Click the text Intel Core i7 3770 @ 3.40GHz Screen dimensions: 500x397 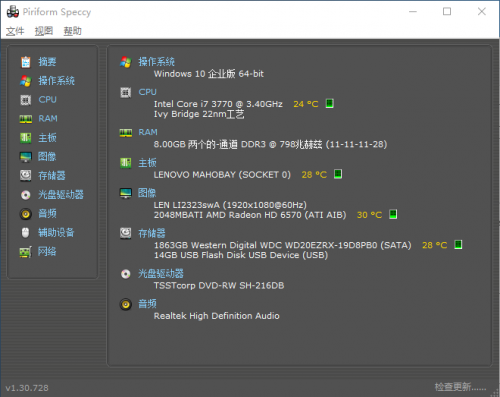tap(218, 104)
